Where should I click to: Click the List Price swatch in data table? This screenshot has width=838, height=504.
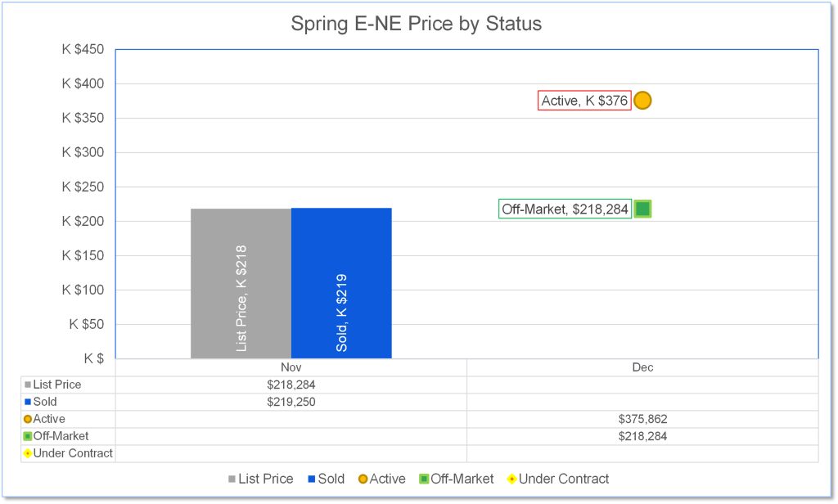tap(28, 385)
